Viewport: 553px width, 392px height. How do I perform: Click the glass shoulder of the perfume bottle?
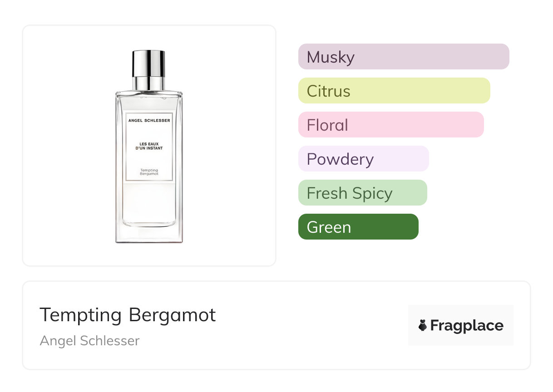pos(149,96)
